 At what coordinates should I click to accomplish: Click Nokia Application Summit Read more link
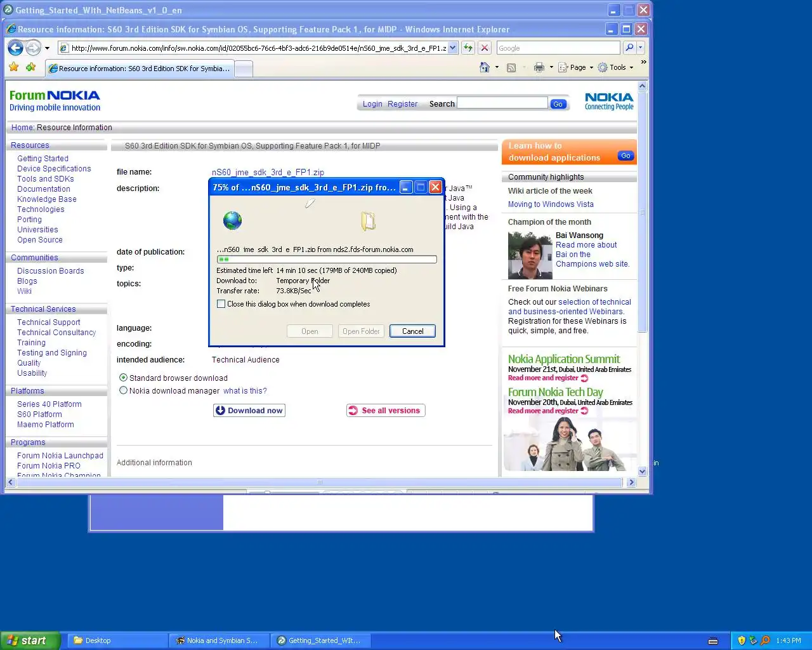point(548,378)
